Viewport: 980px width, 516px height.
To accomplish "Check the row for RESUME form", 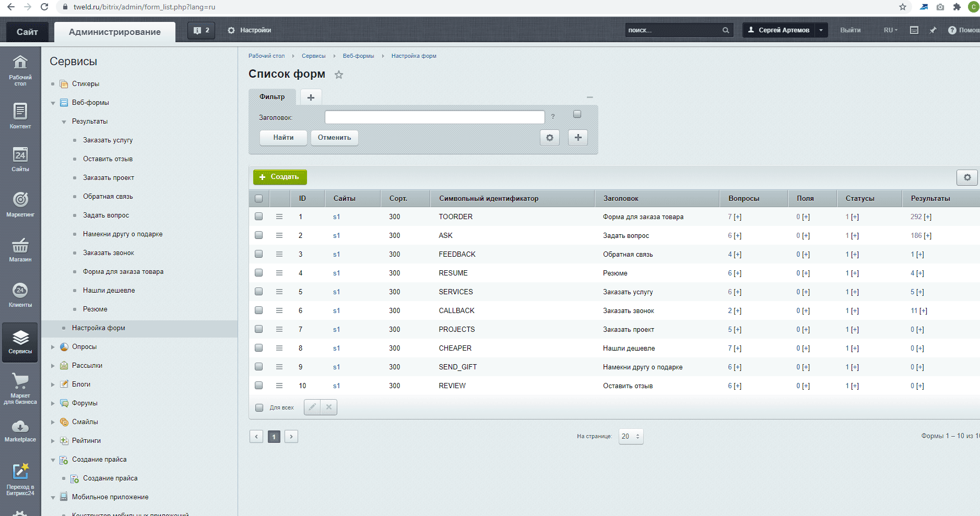I will pos(258,273).
